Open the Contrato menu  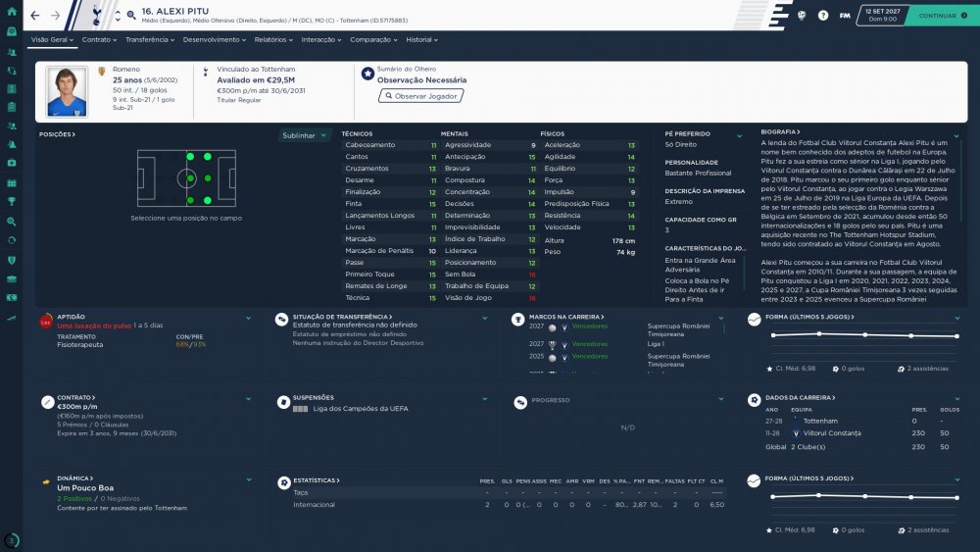point(99,39)
